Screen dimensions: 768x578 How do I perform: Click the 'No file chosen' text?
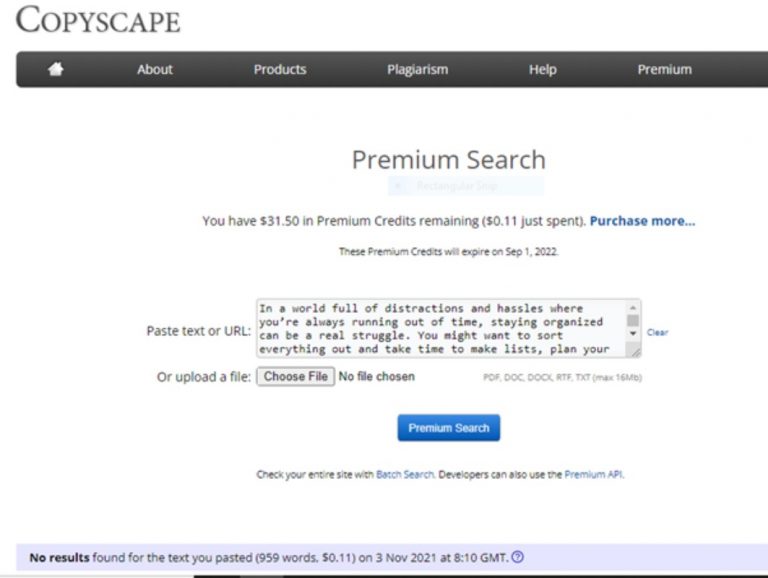[377, 376]
